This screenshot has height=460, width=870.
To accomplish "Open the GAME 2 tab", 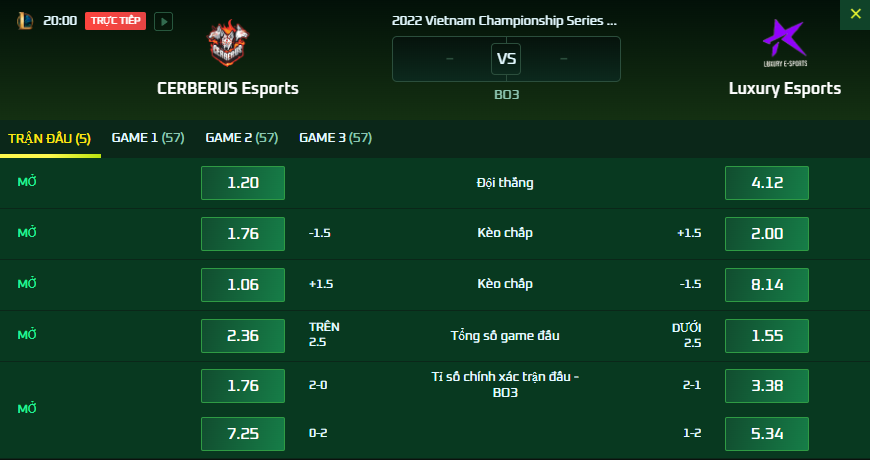I will 241,138.
